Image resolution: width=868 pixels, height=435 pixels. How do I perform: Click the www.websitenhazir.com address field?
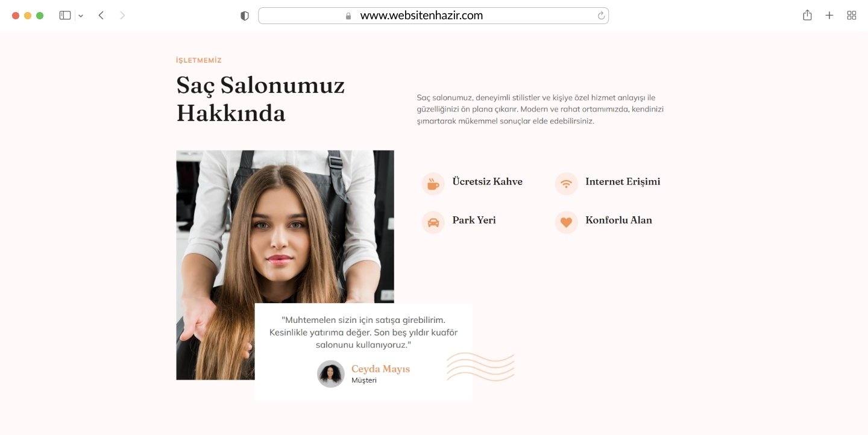[x=433, y=16]
